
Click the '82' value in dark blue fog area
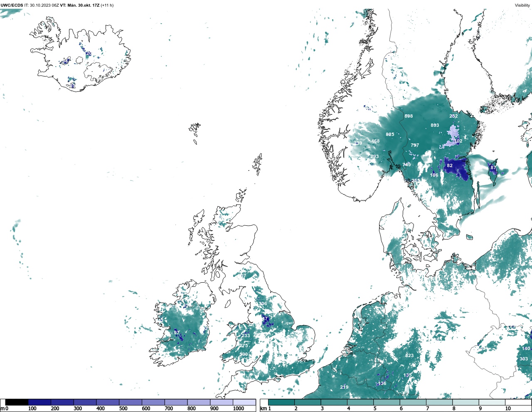coord(450,165)
